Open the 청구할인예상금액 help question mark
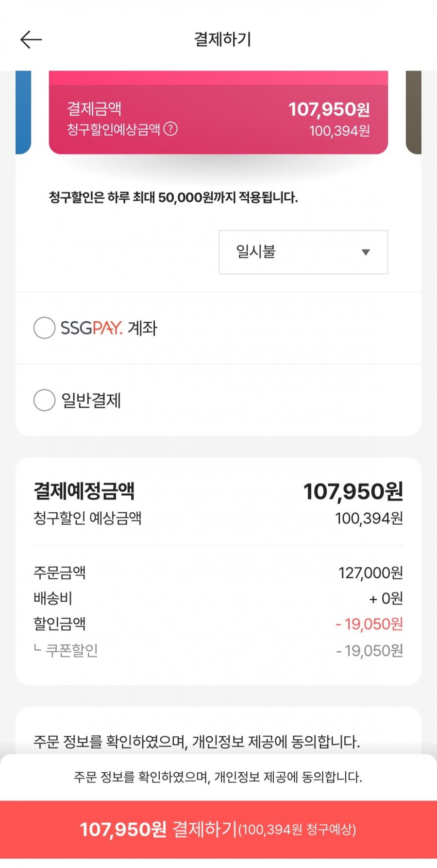 tap(170, 129)
